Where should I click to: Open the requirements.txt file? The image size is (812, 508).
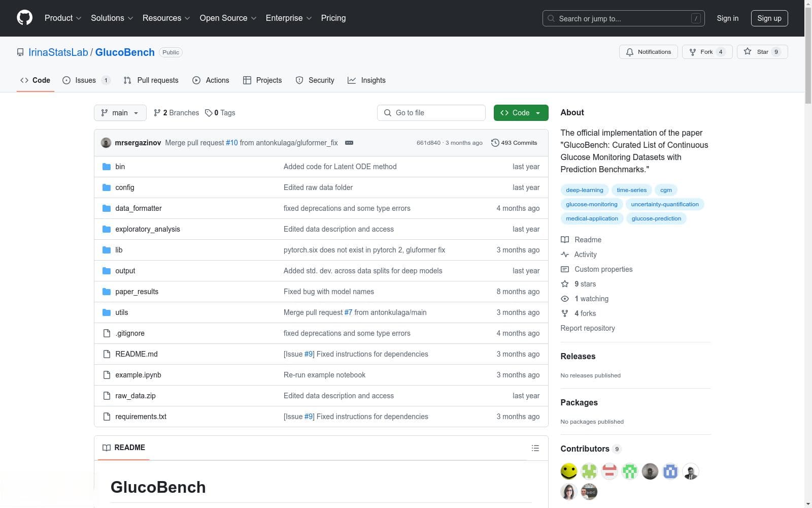click(x=141, y=417)
